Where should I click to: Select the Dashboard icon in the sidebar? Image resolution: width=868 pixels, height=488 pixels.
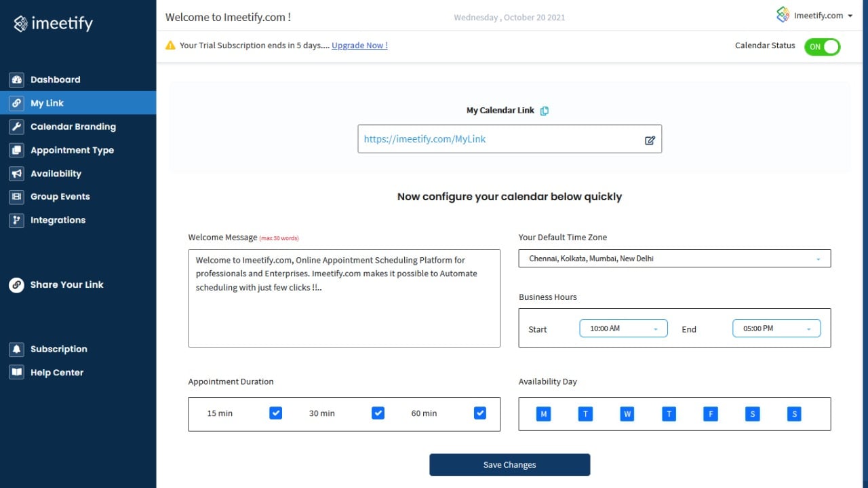(x=16, y=79)
